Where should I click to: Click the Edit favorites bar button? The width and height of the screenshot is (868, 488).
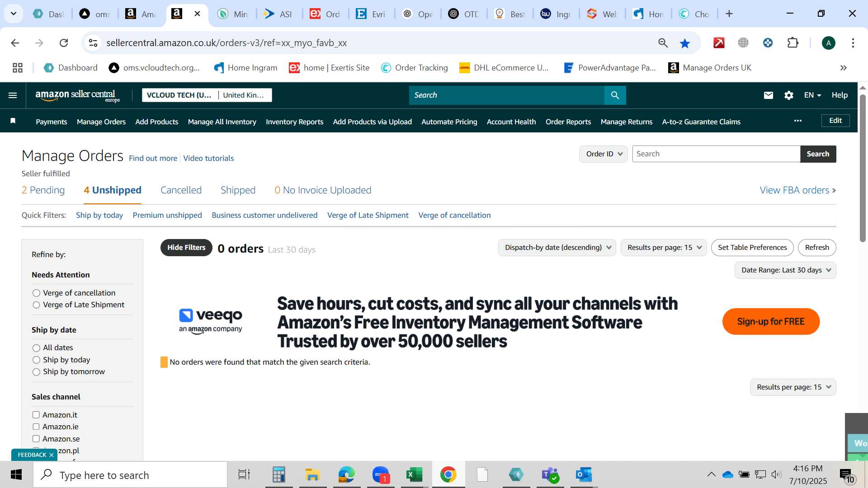[x=835, y=121]
